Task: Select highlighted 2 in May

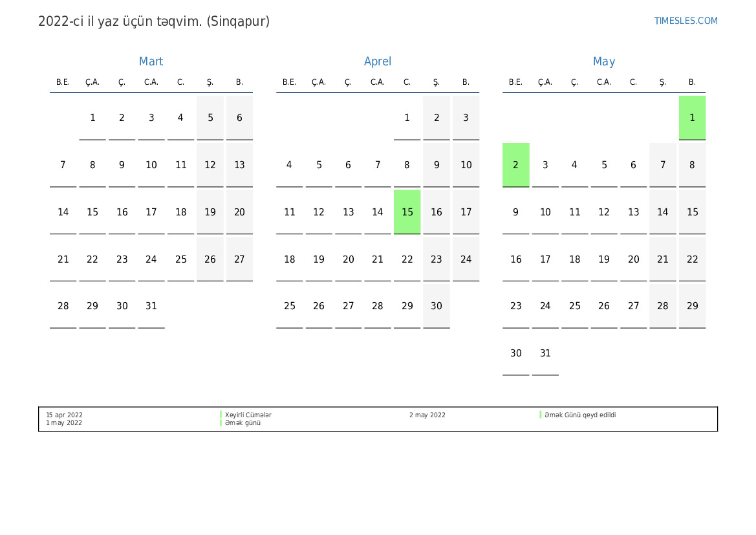Action: (515, 165)
